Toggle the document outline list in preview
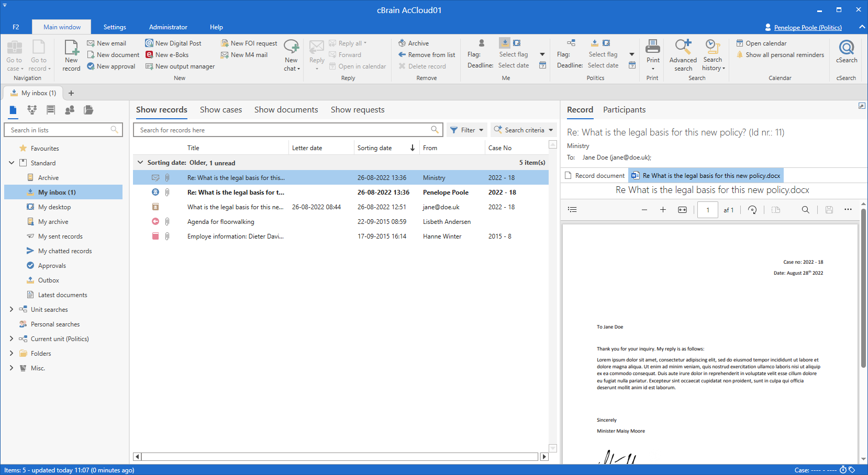The height and width of the screenshot is (475, 868). (x=572, y=210)
